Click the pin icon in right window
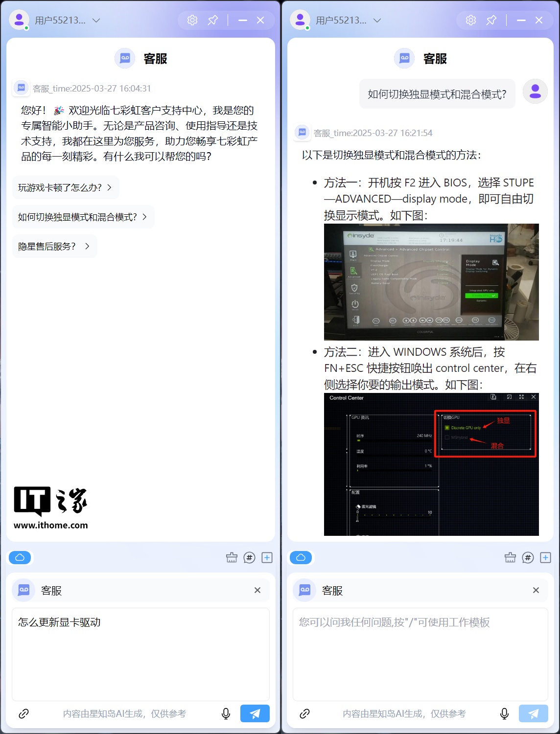 [491, 20]
